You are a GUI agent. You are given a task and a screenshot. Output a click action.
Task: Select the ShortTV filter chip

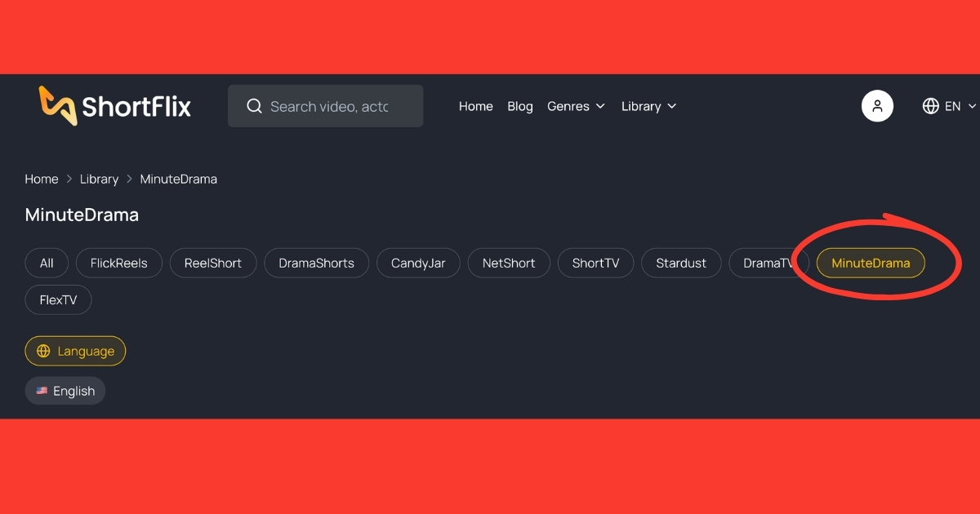(x=596, y=263)
